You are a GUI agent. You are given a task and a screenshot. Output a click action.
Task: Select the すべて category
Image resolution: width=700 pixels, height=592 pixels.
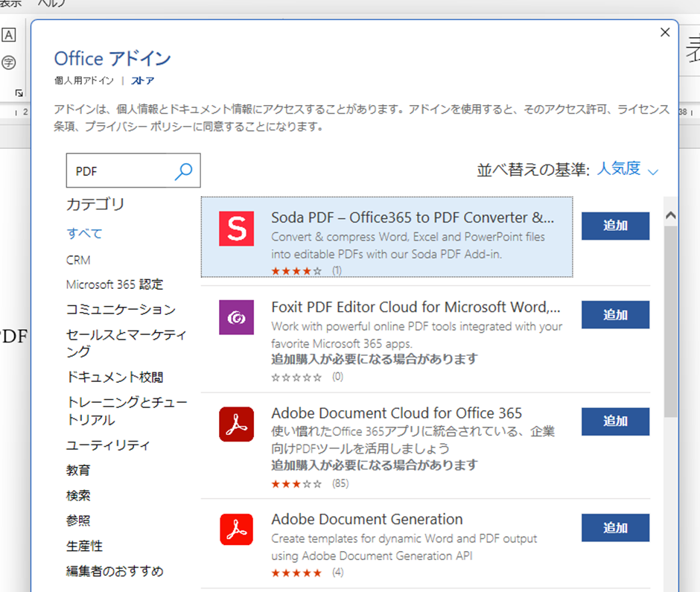point(84,234)
